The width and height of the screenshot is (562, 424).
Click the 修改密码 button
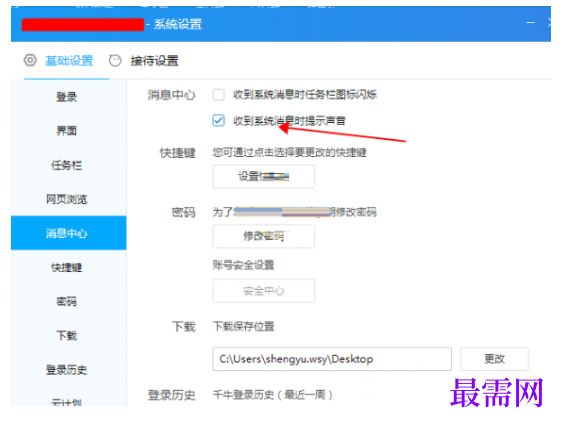tap(264, 236)
